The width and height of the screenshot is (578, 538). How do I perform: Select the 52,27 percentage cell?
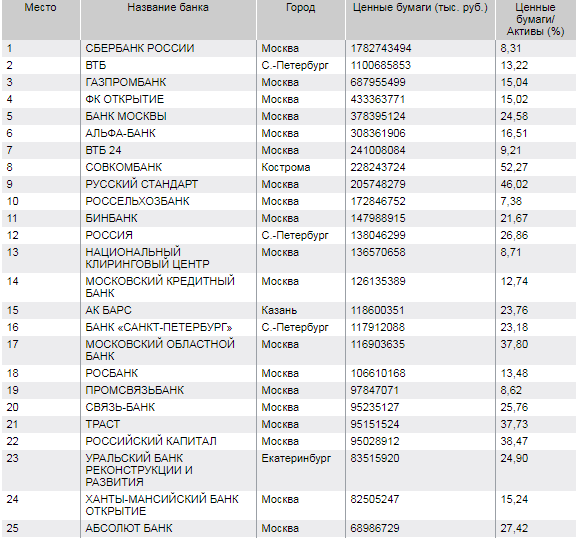click(x=514, y=167)
